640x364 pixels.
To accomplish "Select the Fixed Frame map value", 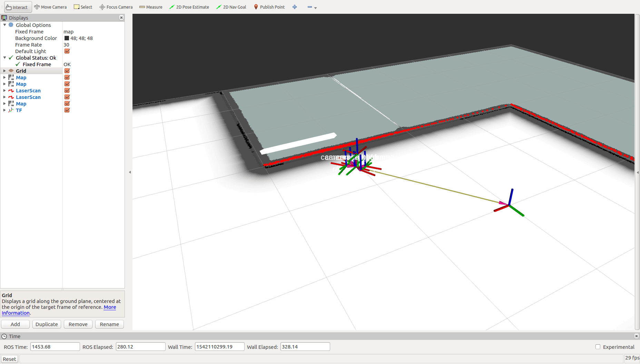I will [68, 31].
